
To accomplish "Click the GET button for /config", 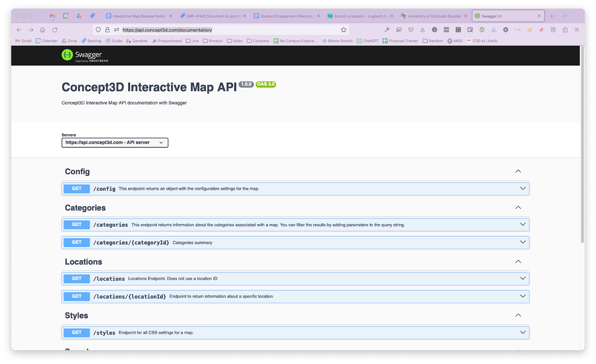I will coord(77,189).
